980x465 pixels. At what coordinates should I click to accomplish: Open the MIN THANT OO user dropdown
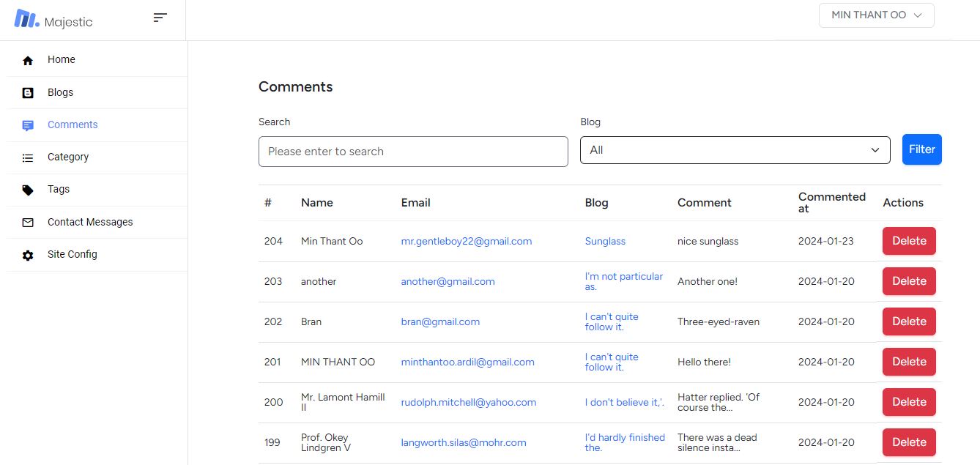(x=876, y=15)
